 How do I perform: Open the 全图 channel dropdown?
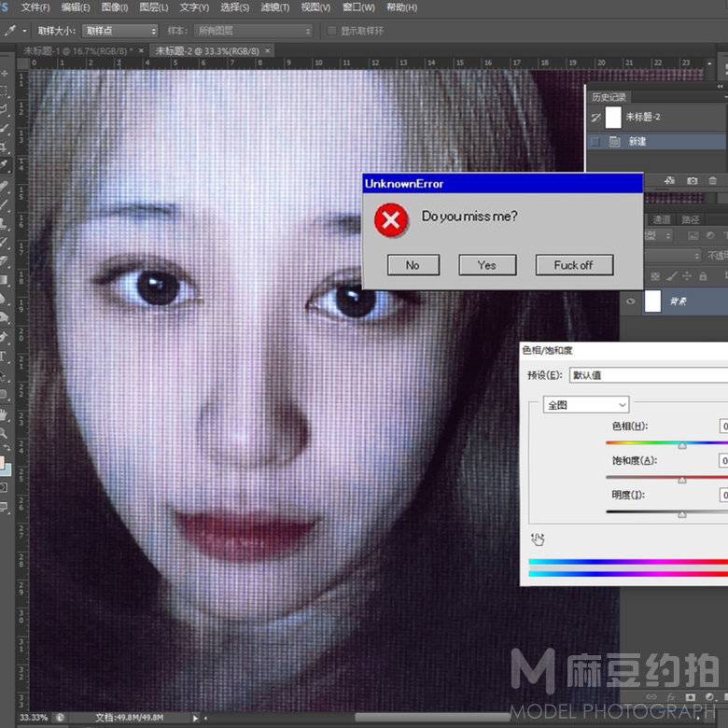[586, 405]
